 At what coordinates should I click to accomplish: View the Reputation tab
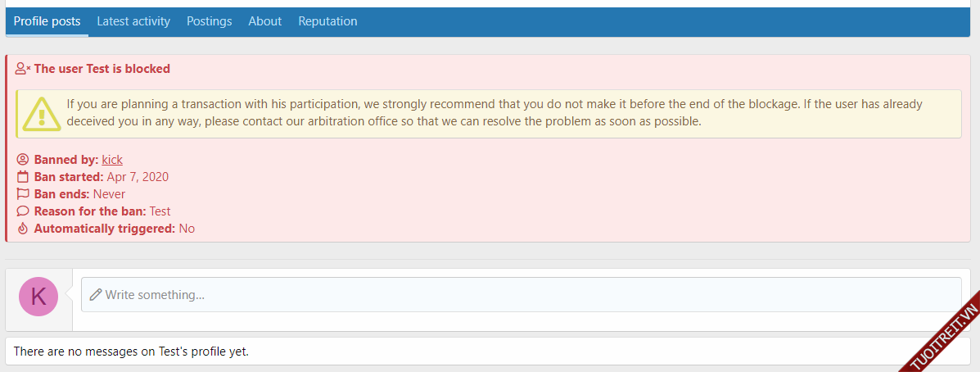327,21
